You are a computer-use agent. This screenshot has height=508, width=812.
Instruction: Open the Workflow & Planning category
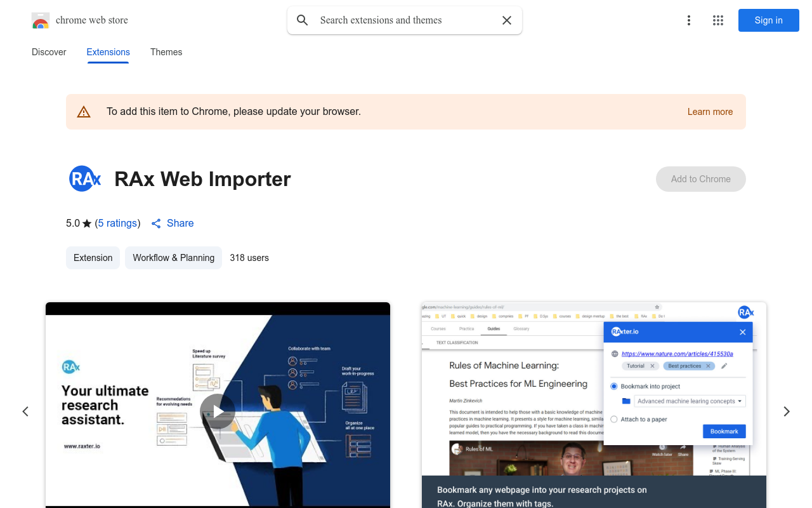173,258
